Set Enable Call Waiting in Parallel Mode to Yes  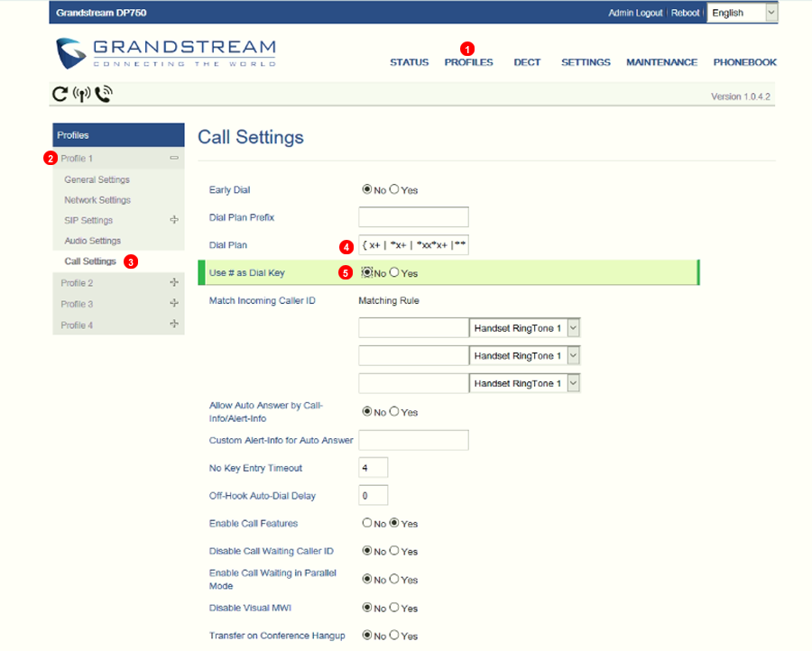coord(394,579)
